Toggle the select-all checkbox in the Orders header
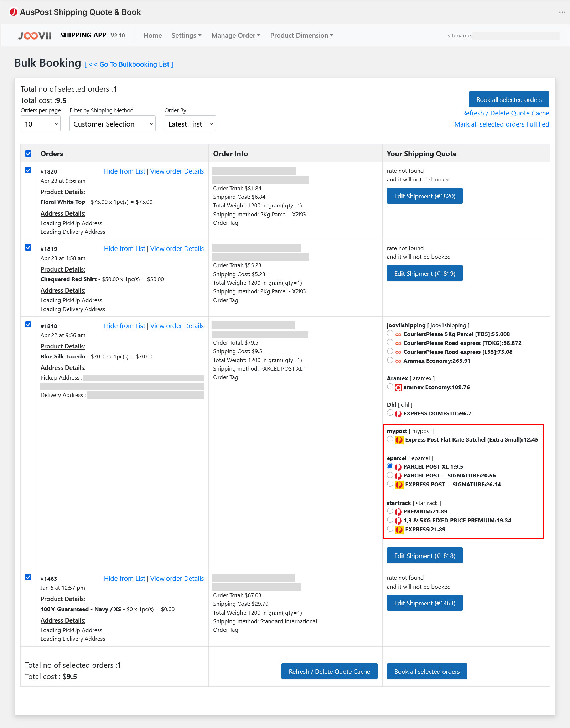 pos(28,154)
